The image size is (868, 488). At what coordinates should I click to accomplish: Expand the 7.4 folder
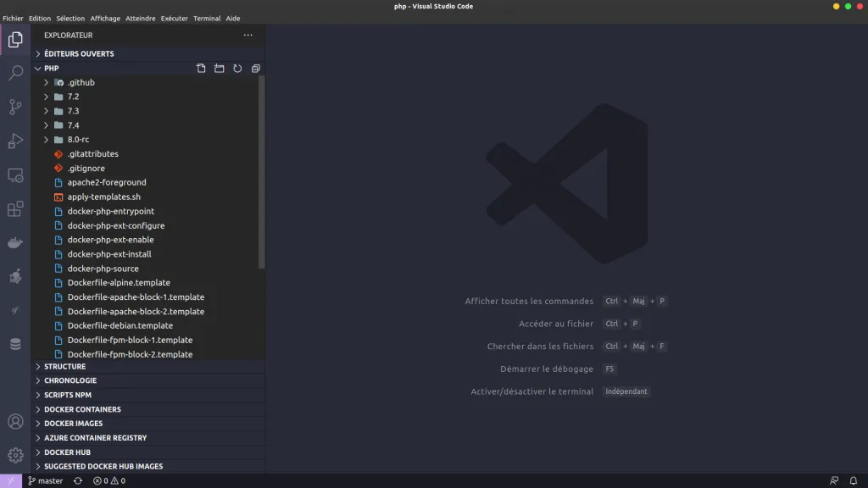point(73,125)
